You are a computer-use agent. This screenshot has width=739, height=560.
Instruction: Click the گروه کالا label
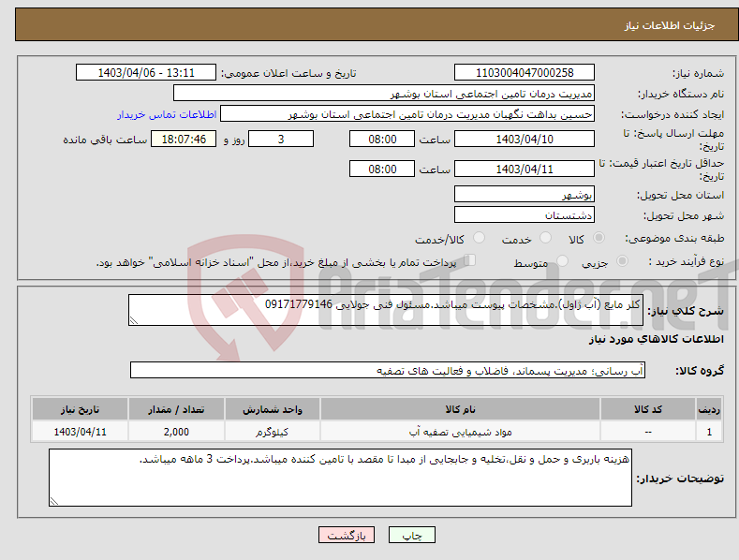[x=700, y=371]
